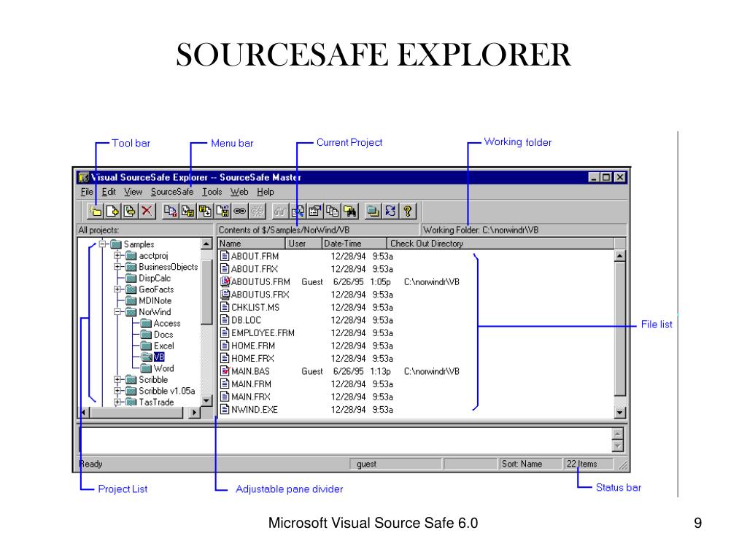
Task: Select the Access subproject under NorWind
Action: click(x=167, y=323)
